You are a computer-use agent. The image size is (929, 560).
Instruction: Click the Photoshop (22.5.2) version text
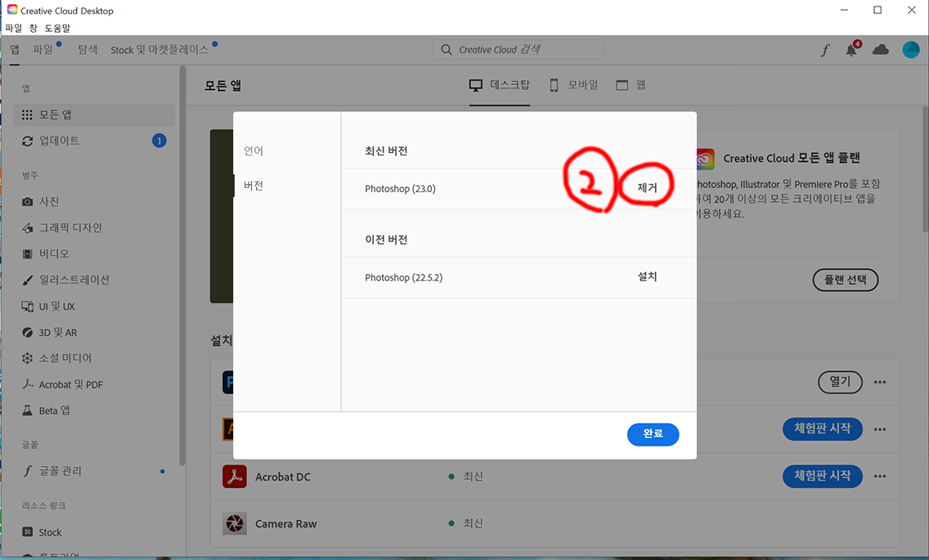click(x=403, y=278)
